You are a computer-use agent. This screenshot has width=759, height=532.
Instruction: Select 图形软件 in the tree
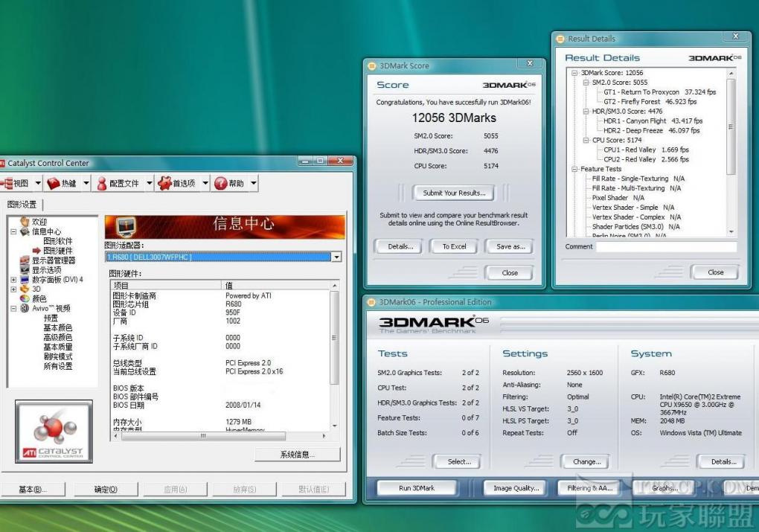point(57,241)
